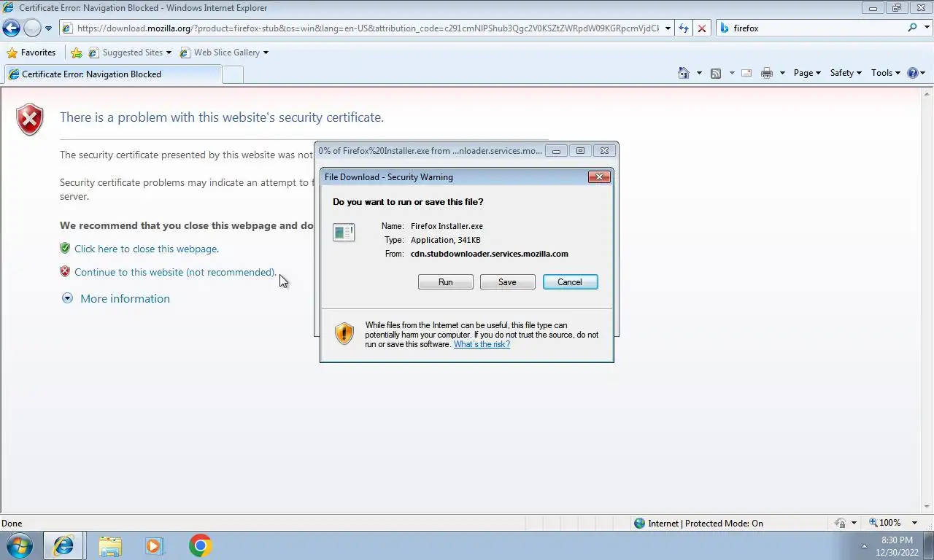The width and height of the screenshot is (934, 560).
Task: Click Cancel in File Download dialog
Action: point(570,282)
